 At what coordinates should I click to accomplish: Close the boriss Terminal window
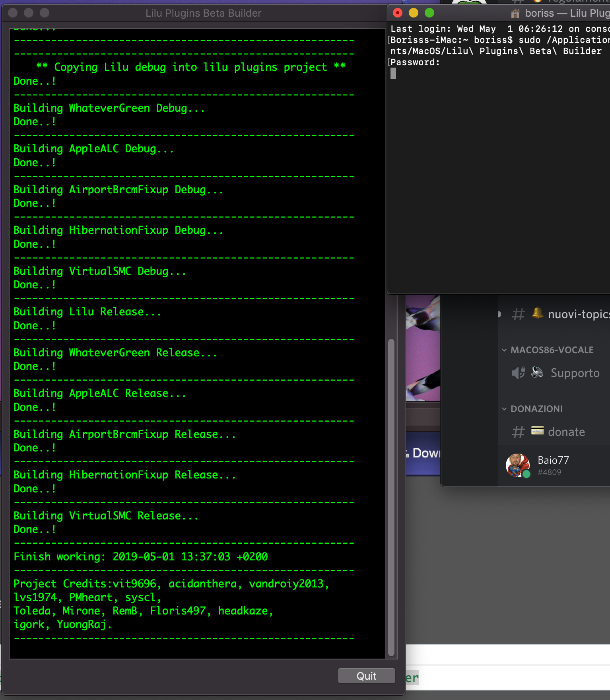tap(398, 13)
